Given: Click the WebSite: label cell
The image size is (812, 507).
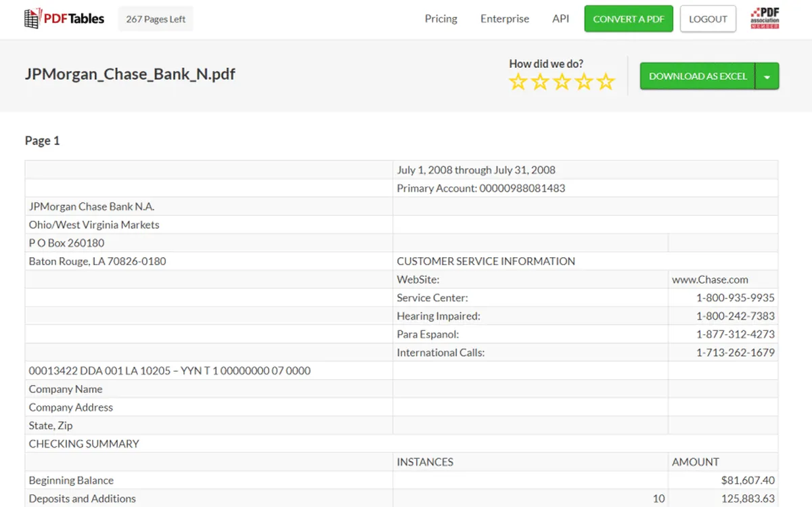Looking at the screenshot, I should coord(531,280).
